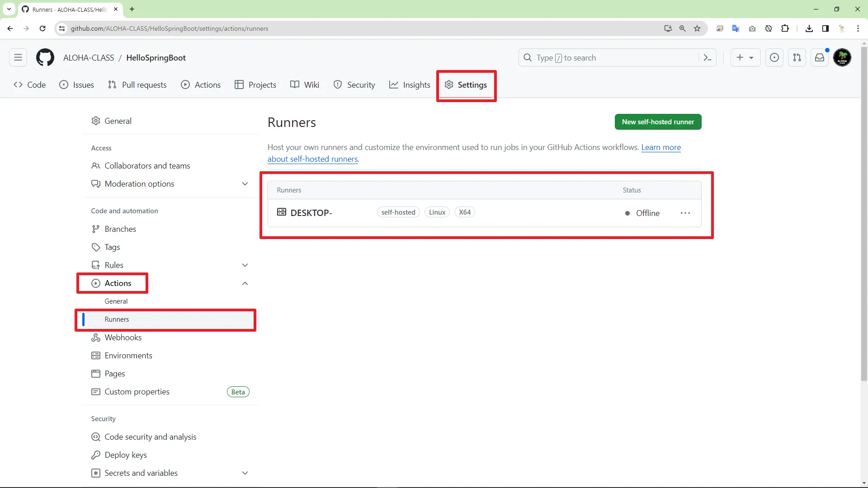This screenshot has height=488, width=868.
Task: Open the command palette icon
Action: click(708, 58)
